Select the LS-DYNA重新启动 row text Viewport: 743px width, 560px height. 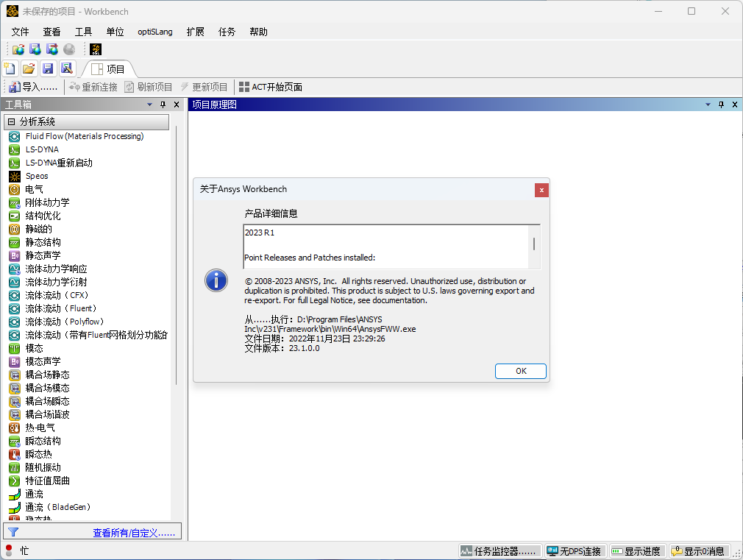[60, 163]
